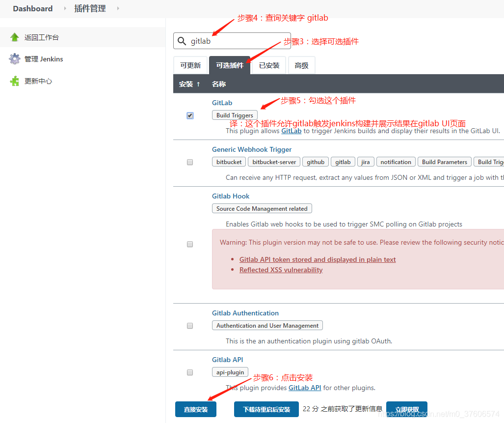
Task: Open 更新中心 sidebar link
Action: click(38, 81)
